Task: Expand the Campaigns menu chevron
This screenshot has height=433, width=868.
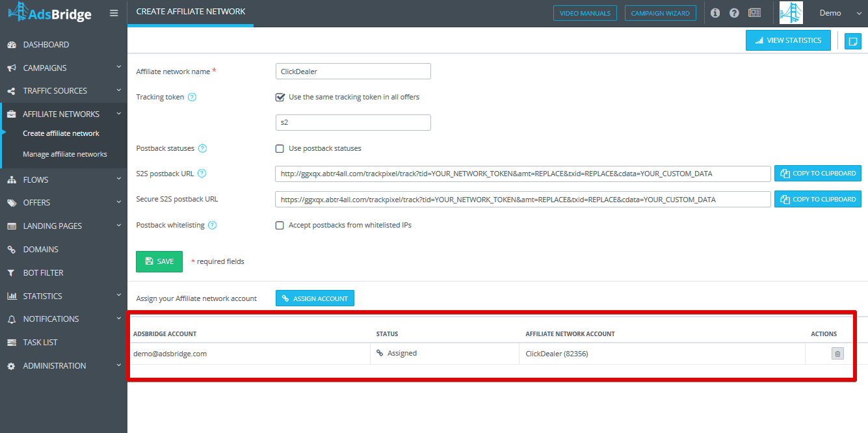Action: click(119, 67)
